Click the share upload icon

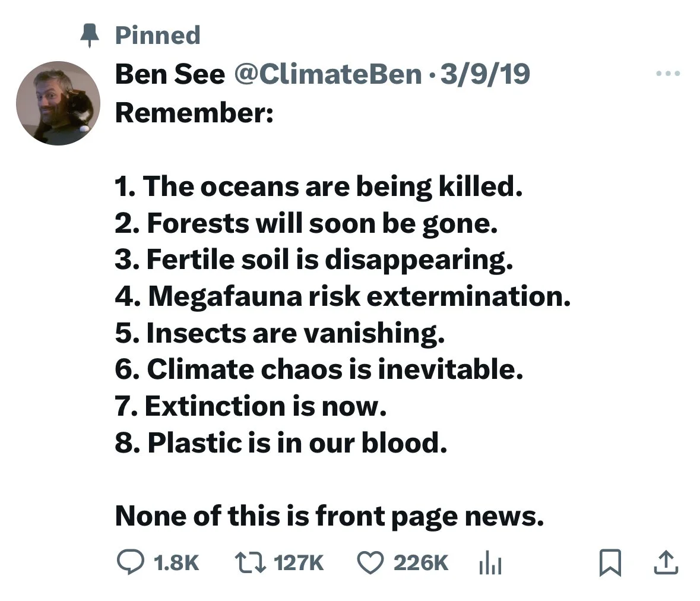coord(666,562)
